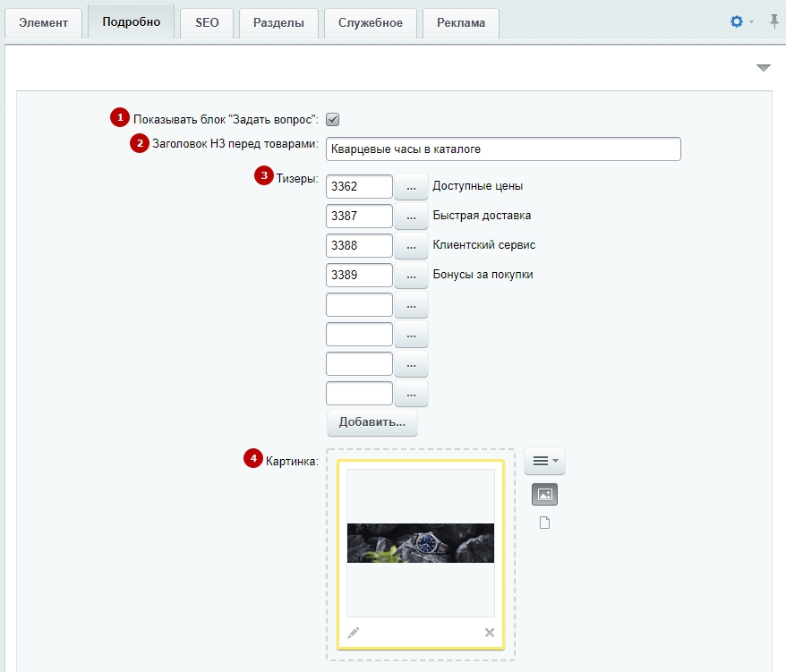Open the SEO tab
This screenshot has height=672, width=786.
tap(207, 22)
